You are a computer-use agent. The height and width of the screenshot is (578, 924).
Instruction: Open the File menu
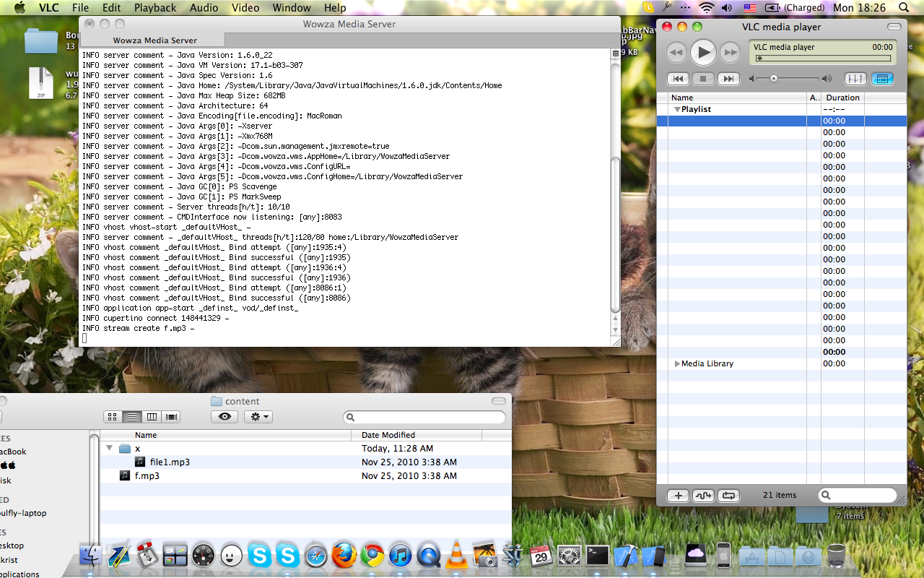[81, 8]
